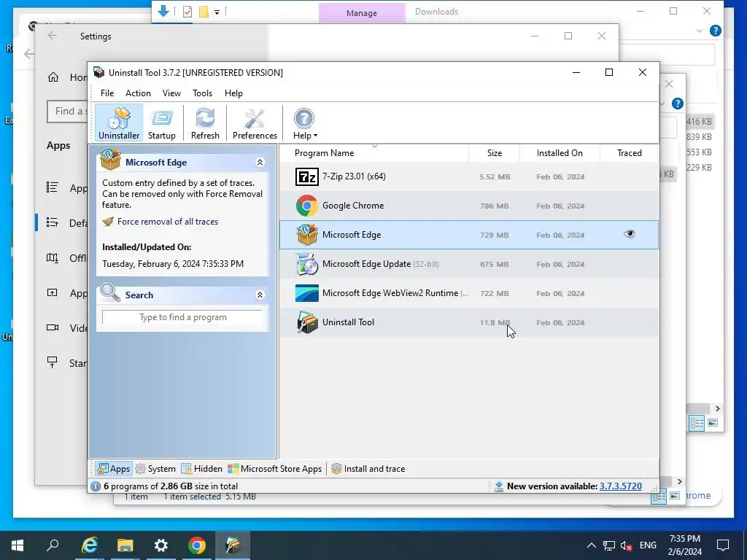Click help icon in Downloads window
Image resolution: width=747 pixels, height=560 pixels.
(715, 31)
